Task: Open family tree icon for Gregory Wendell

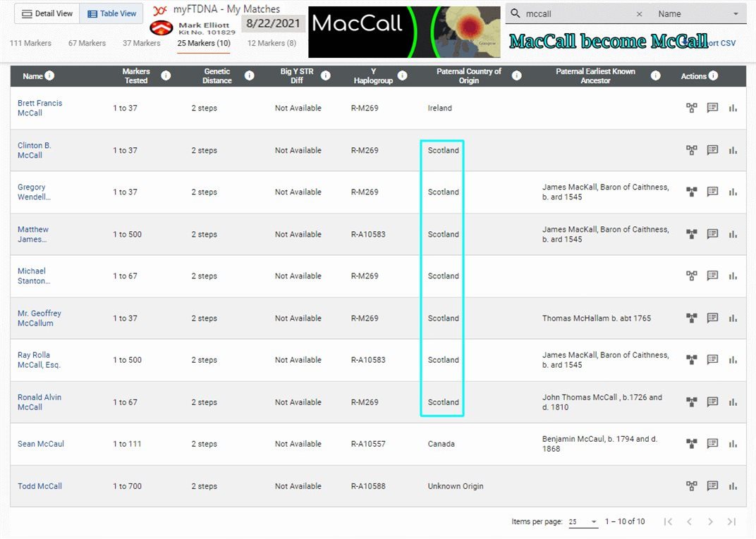Action: click(x=691, y=192)
